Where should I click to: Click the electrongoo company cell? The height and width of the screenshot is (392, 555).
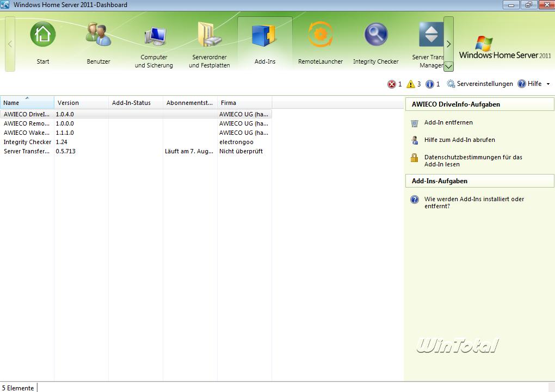(236, 142)
